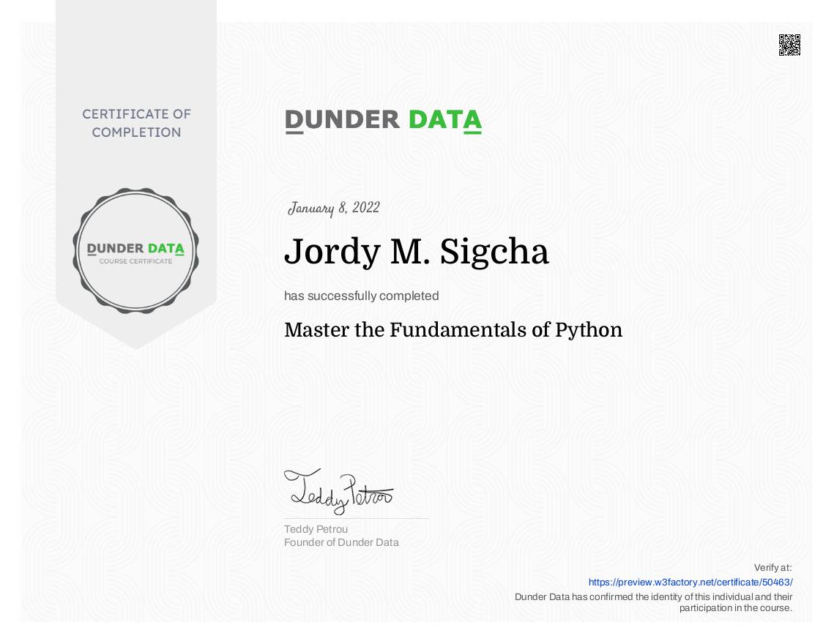Click the signature line under the autograph
This screenshot has height=644, width=834.
[x=357, y=518]
